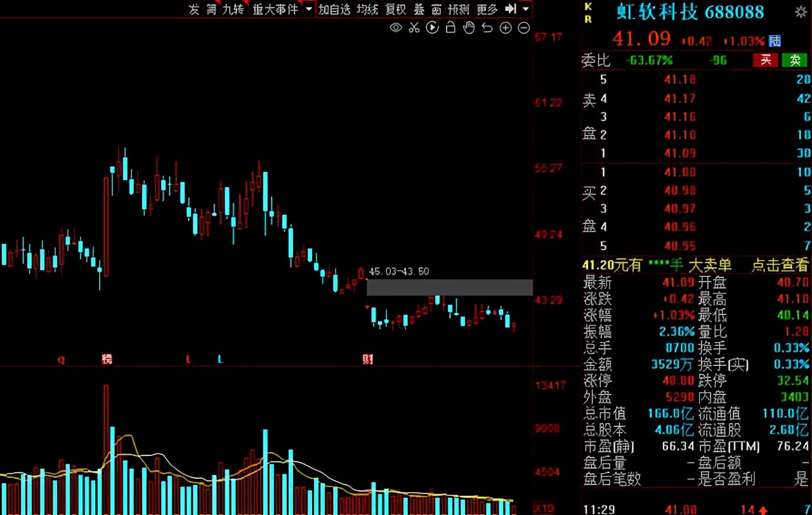Open the 九转 indicator menu
Viewport: 812px width, 515px height.
[233, 9]
